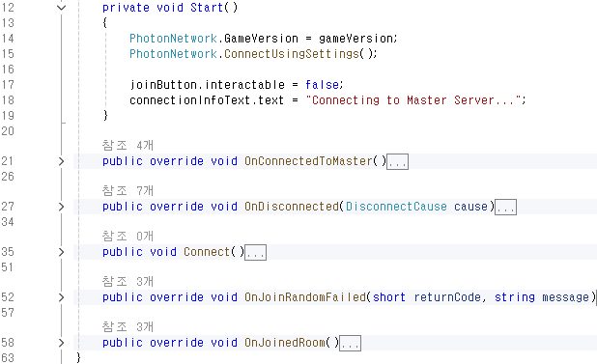The image size is (597, 364).
Task: Expand the Connect method fold arrow
Action: tap(61, 252)
